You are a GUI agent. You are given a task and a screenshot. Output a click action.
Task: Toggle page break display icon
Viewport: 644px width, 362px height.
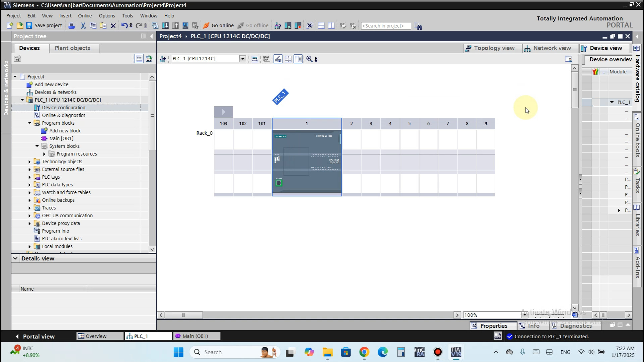288,59
